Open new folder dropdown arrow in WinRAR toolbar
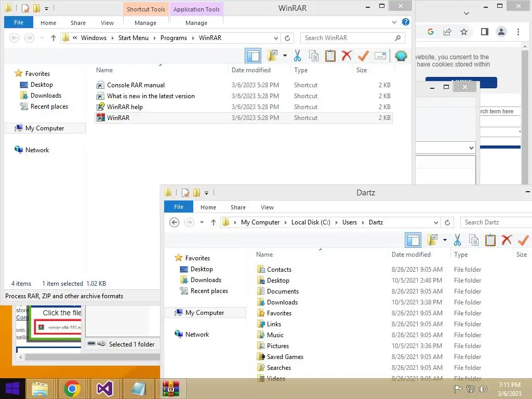 tap(285, 56)
